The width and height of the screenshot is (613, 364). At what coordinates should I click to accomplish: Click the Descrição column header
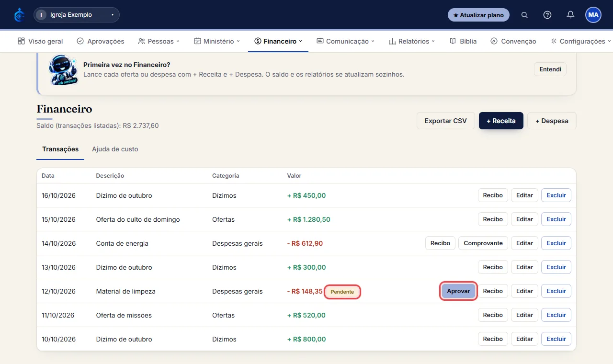110,176
